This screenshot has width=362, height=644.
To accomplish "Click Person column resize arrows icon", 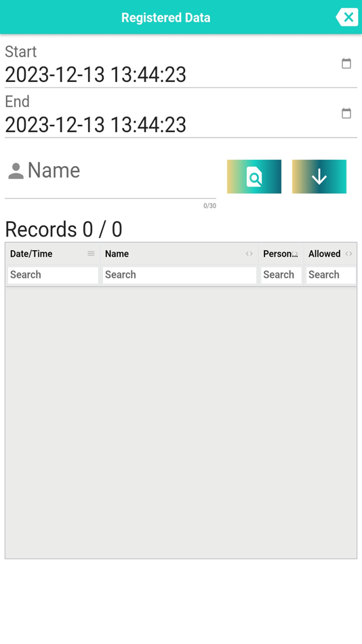I will (x=295, y=254).
